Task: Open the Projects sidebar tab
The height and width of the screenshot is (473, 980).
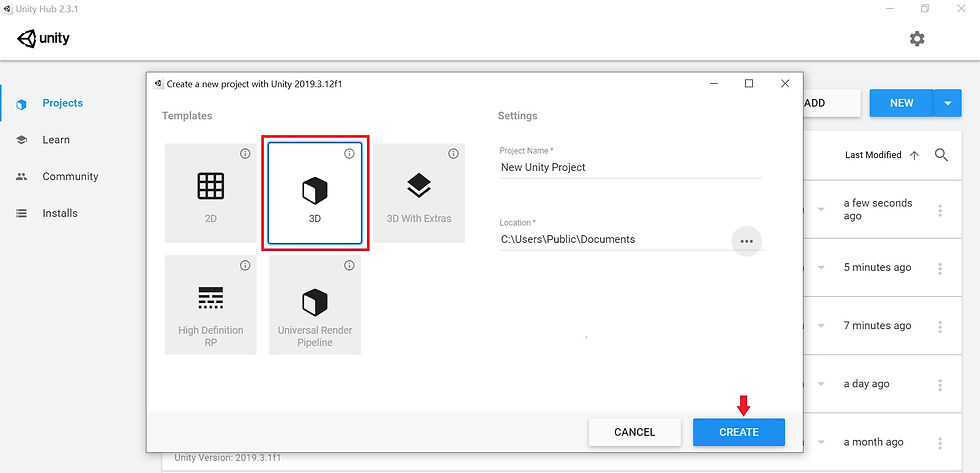Action: pyautogui.click(x=62, y=103)
